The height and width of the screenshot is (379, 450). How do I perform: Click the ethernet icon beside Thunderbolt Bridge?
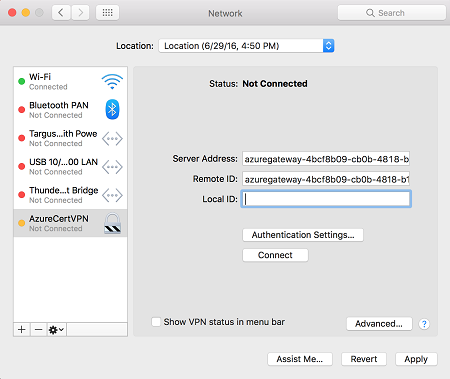tap(112, 195)
